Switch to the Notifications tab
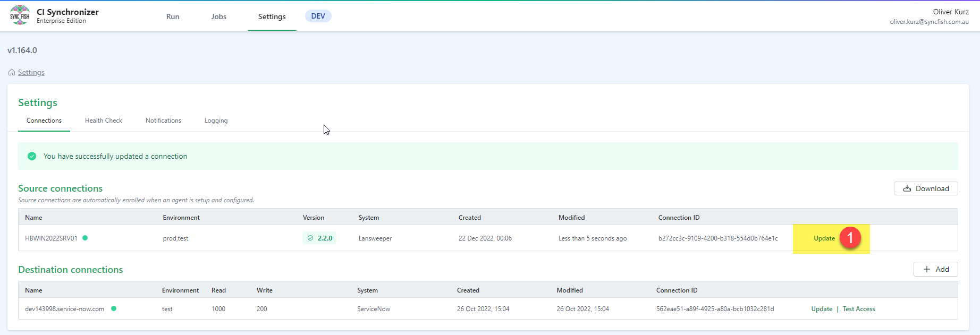Viewport: 980px width, 335px height. tap(163, 121)
